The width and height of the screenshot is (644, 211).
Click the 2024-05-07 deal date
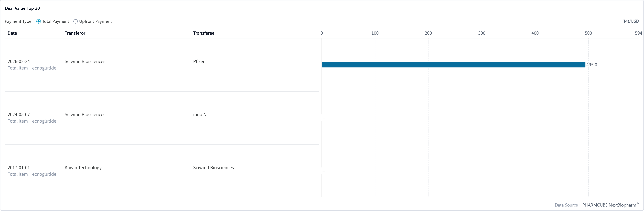pyautogui.click(x=19, y=114)
